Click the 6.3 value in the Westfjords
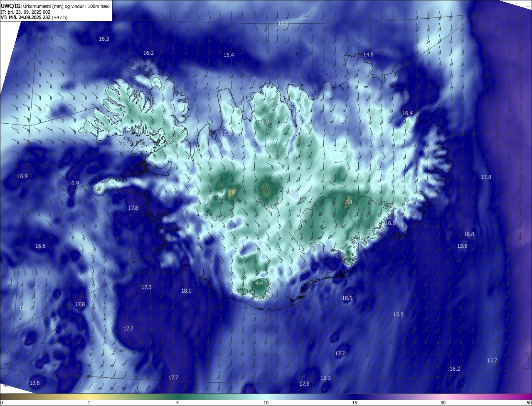The width and height of the screenshot is (532, 406). [173, 136]
